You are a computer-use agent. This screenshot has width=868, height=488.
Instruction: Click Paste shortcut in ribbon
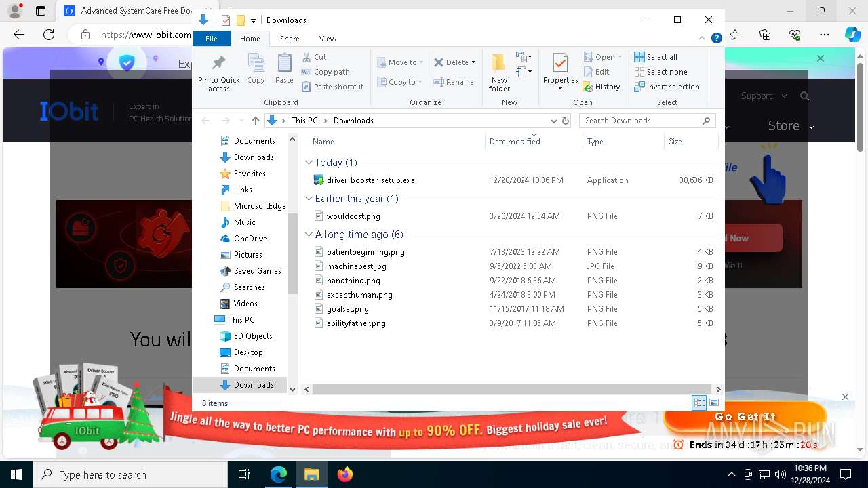coord(332,87)
